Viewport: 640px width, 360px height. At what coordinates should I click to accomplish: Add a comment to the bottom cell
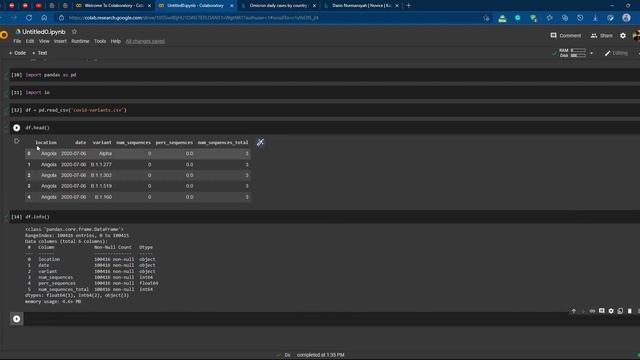point(602,311)
